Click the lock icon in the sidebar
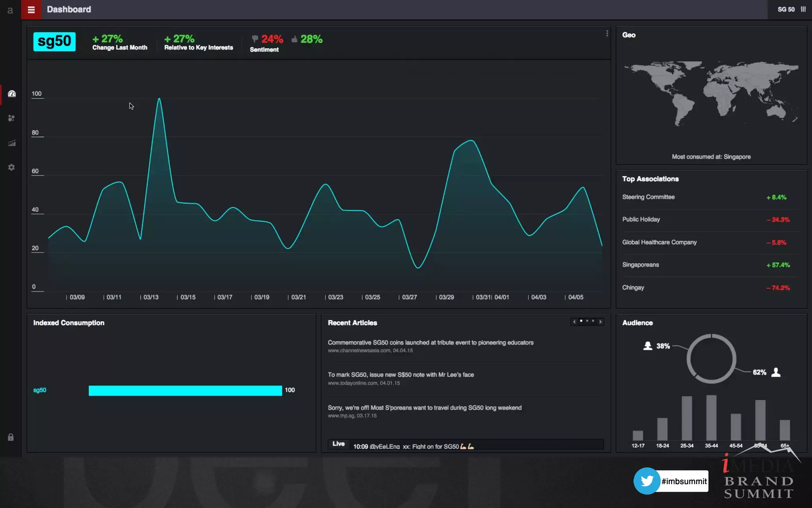 click(x=11, y=437)
